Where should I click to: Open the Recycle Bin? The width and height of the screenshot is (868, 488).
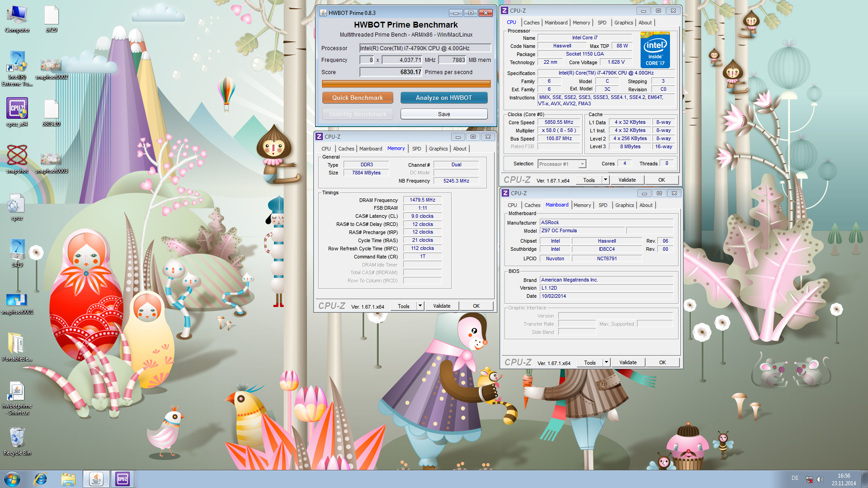(17, 441)
